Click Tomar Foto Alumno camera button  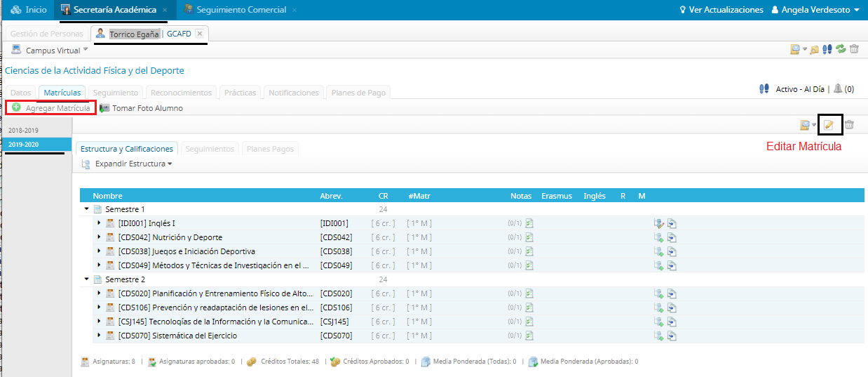[x=141, y=108]
